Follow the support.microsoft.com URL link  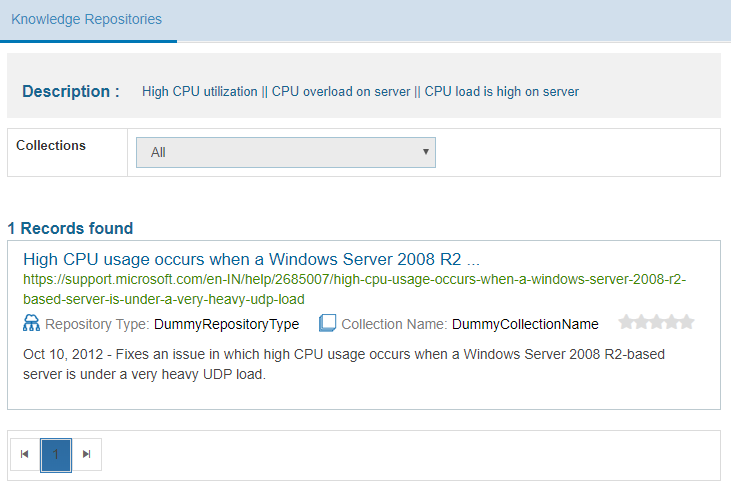click(355, 289)
